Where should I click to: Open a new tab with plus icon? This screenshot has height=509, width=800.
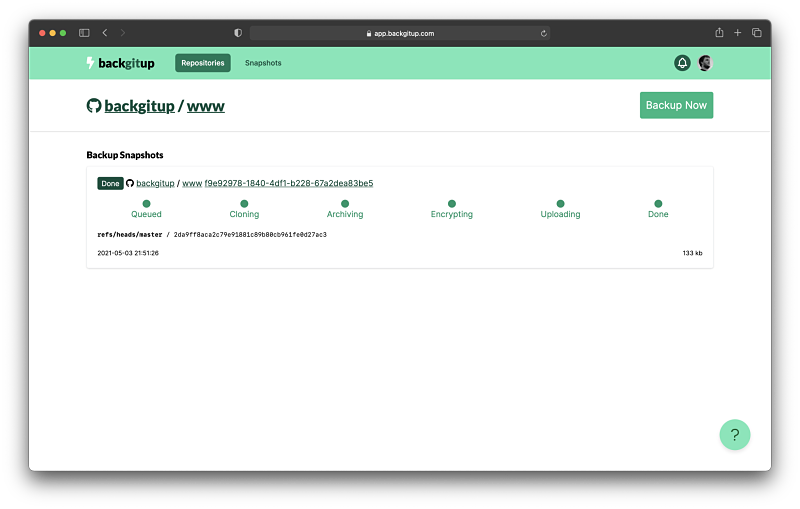point(737,33)
